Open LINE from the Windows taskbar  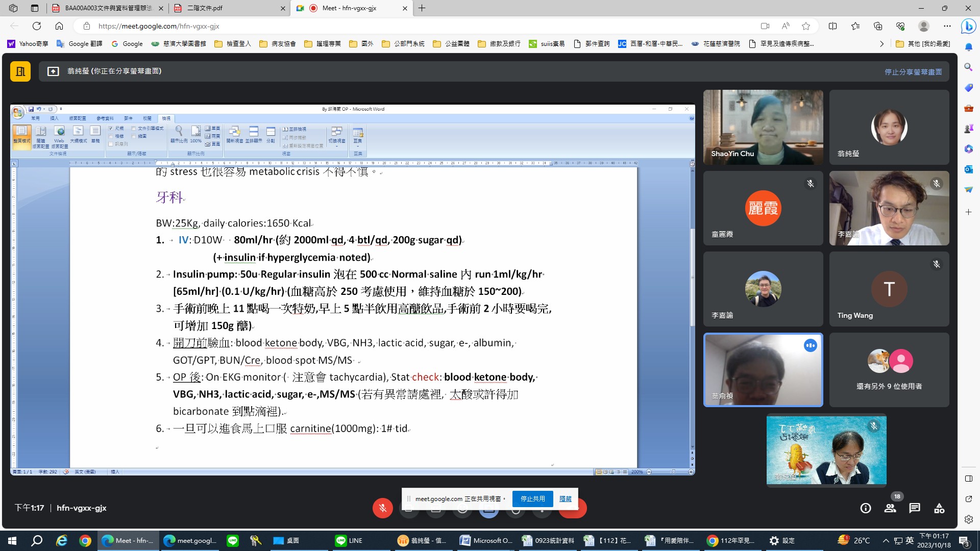pyautogui.click(x=349, y=540)
